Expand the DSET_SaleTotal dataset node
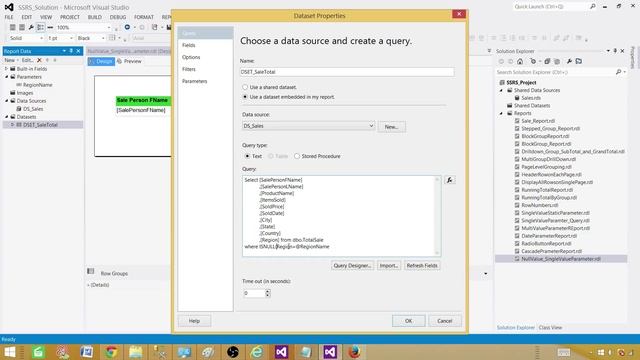Image resolution: width=640 pixels, height=360 pixels. click(13, 125)
